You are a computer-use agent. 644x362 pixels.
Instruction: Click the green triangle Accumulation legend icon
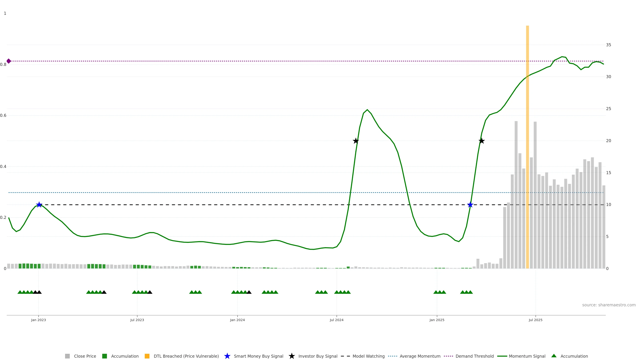[x=554, y=356]
